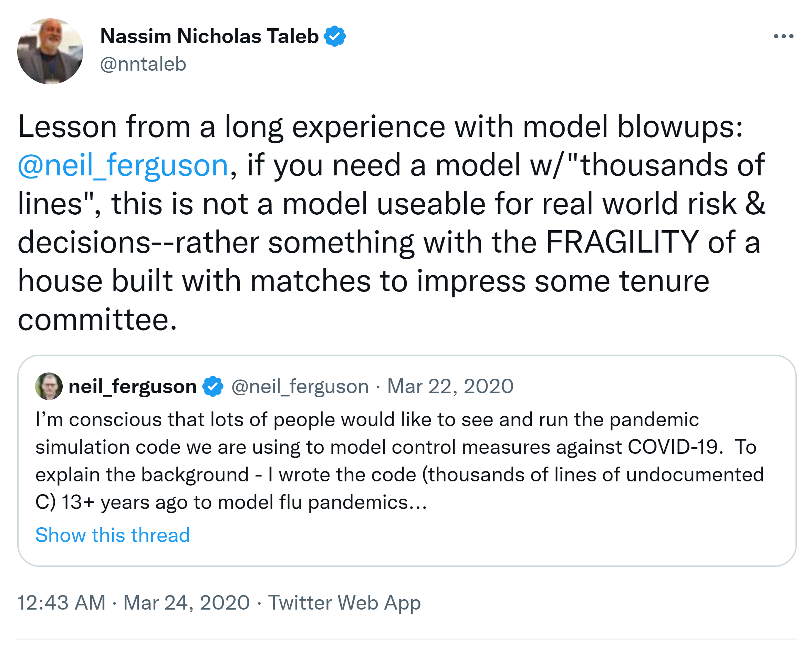Open the gray @neil_ferguson handle in quote
The width and height of the screenshot is (812, 653).
point(300,386)
